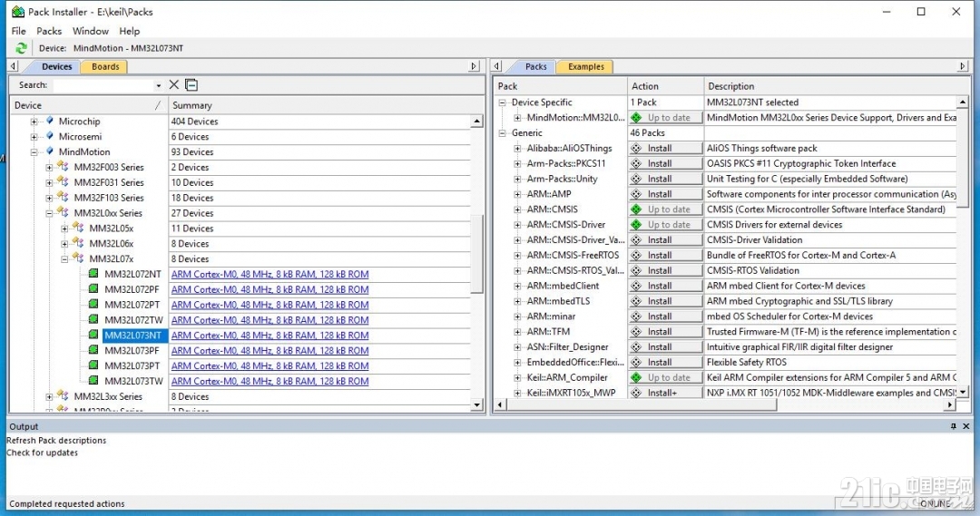Click the MM32L073TW device chip icon

[x=93, y=381]
